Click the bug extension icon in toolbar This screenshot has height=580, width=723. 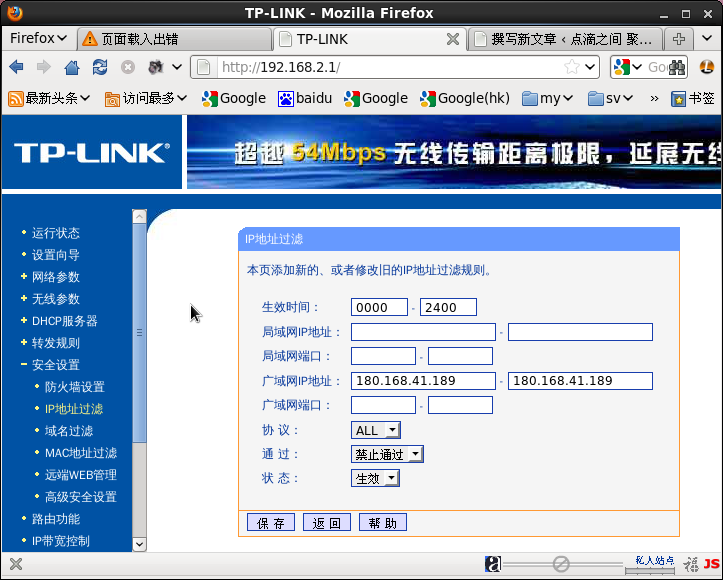pos(156,67)
